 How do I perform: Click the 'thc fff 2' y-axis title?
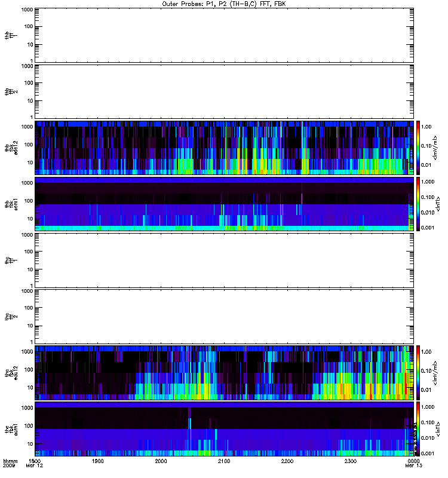coord(11,317)
